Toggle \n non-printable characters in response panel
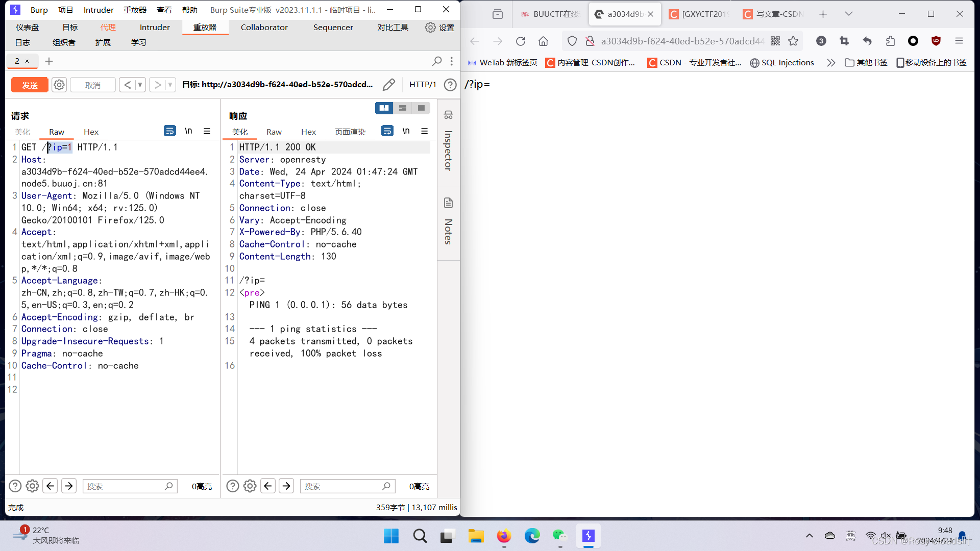Screen dimensions: 980x551 (x=406, y=131)
